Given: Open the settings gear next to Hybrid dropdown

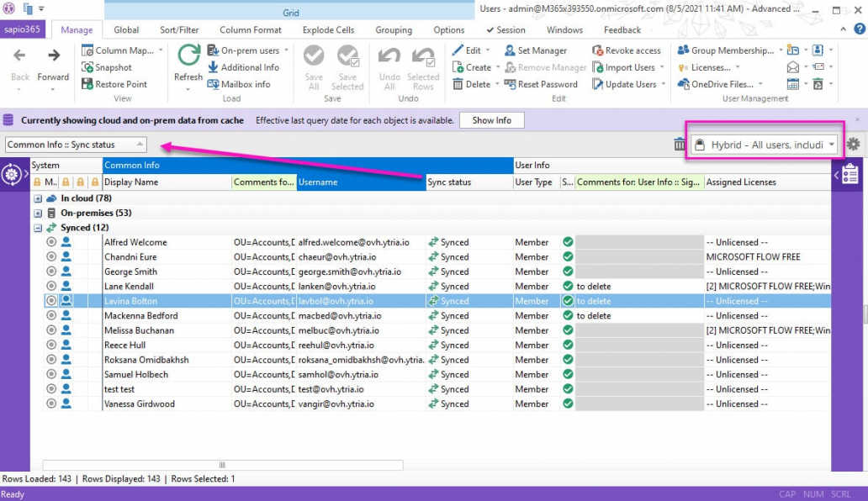Looking at the screenshot, I should [853, 145].
